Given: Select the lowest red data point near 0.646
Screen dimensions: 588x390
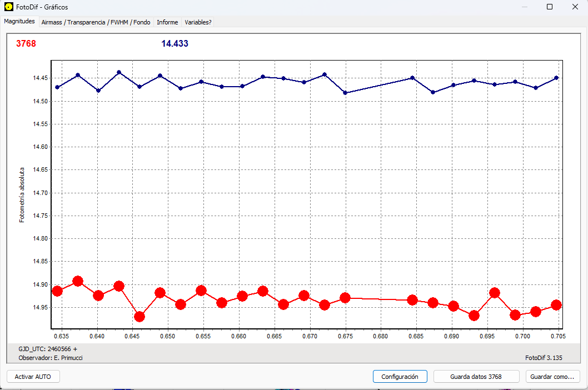Looking at the screenshot, I should click(x=139, y=316).
